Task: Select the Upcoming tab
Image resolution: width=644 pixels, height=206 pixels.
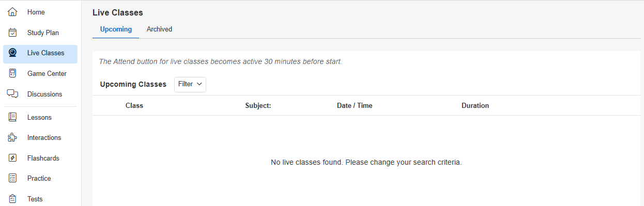Action: pyautogui.click(x=116, y=29)
